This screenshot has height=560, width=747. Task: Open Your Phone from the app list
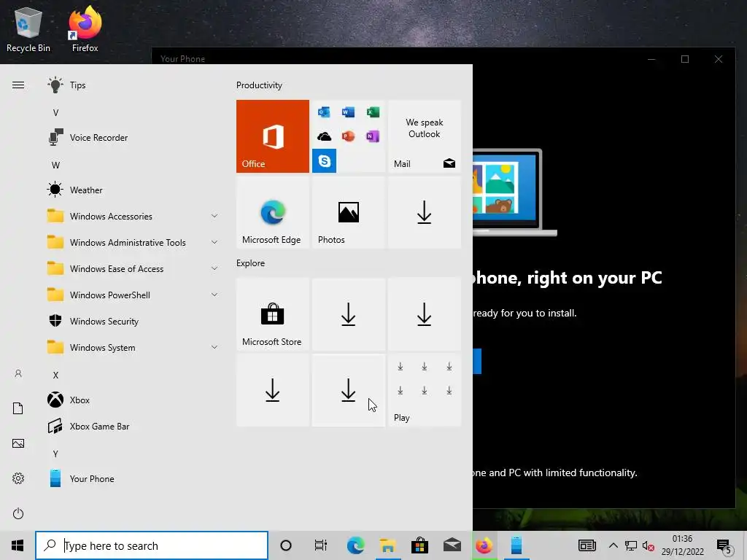[x=133, y=478]
